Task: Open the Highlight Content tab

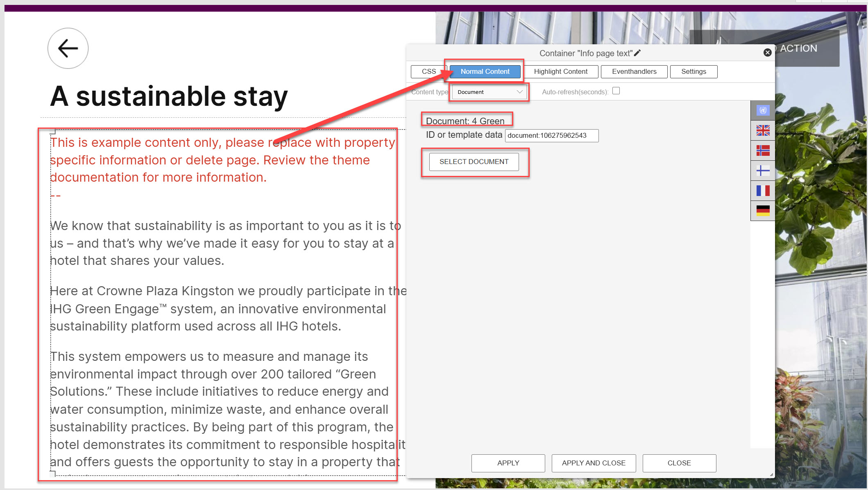Action: 560,71
